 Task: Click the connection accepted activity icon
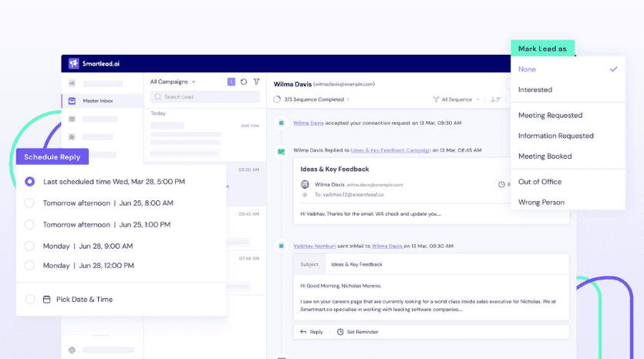(282, 122)
